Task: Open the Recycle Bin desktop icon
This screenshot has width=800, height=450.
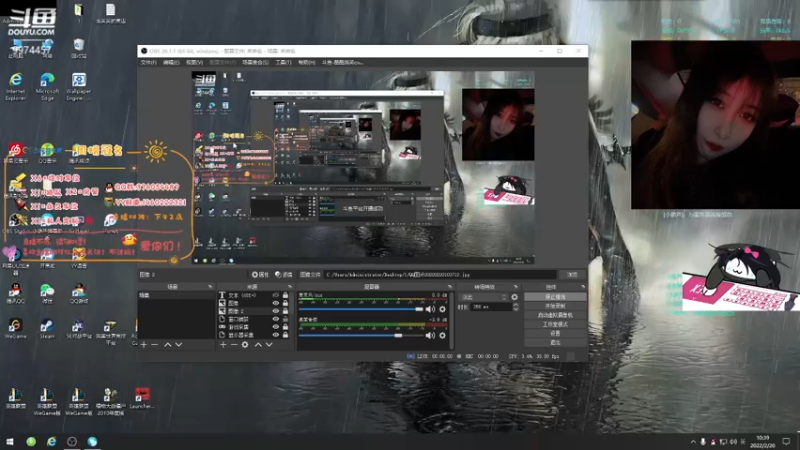Action: (x=79, y=48)
